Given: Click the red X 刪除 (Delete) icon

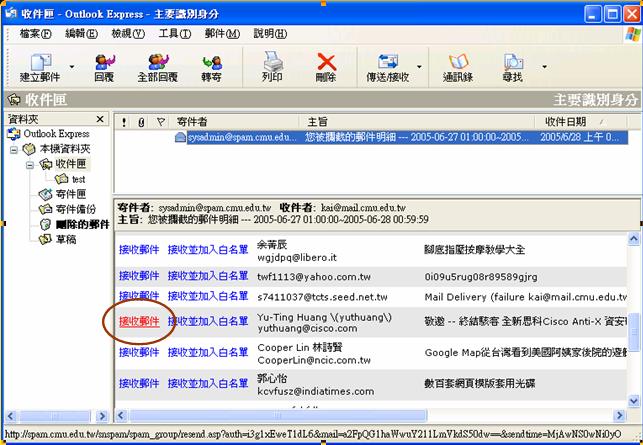Looking at the screenshot, I should [326, 67].
